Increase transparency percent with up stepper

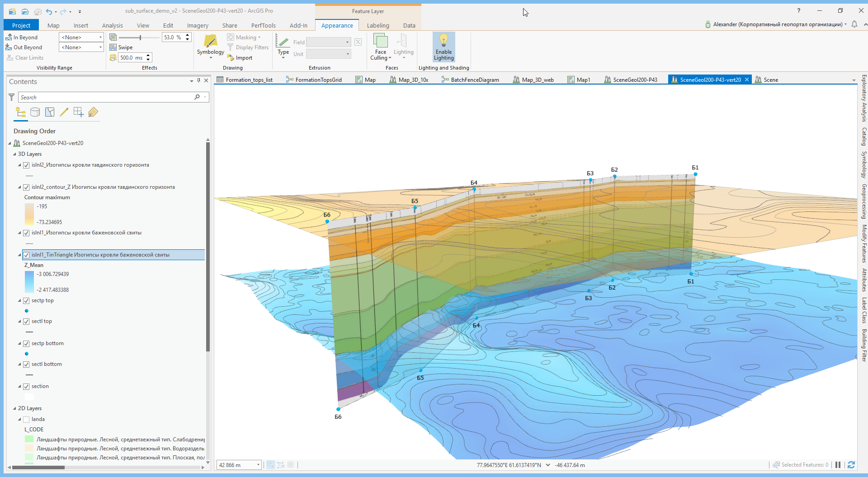tap(188, 35)
